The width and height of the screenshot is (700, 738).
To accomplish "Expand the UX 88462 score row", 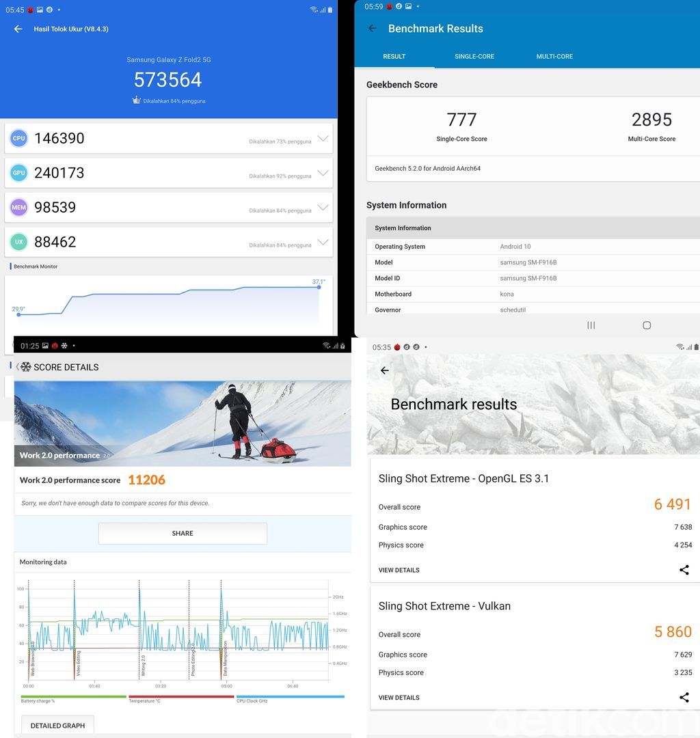I will 169,242.
